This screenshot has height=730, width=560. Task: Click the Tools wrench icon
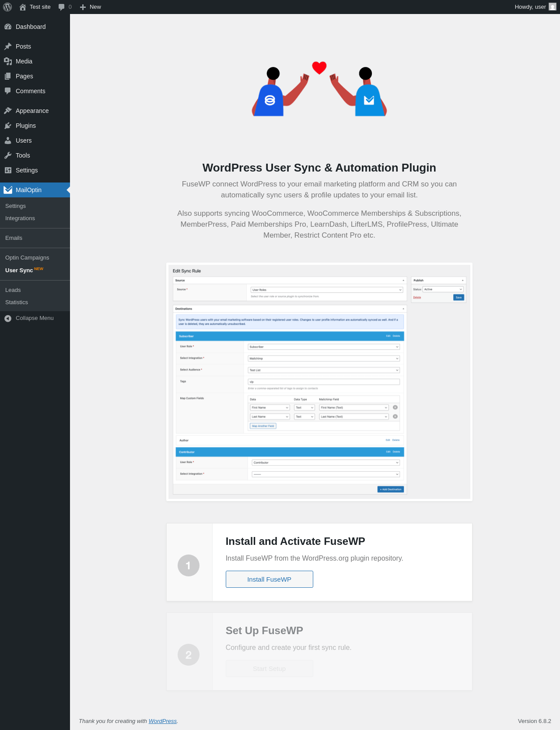[8, 155]
